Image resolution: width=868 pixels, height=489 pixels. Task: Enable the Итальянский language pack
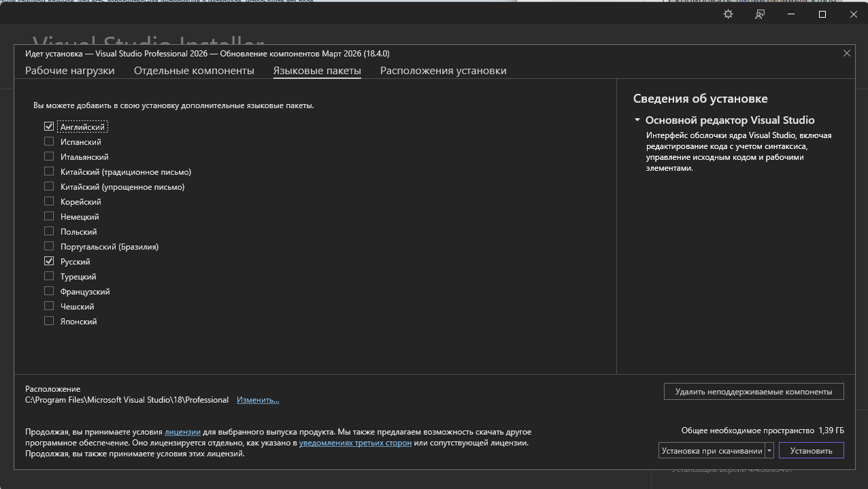coord(49,156)
